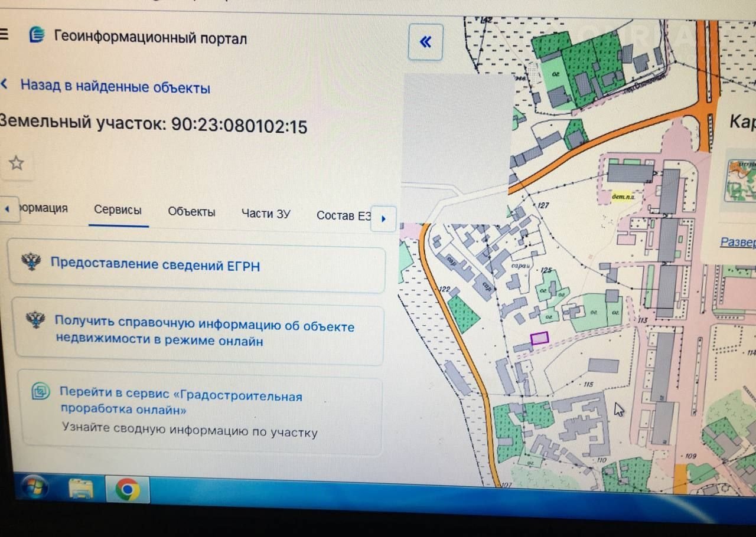Click the Градостроительная проработка service icon
This screenshot has width=756, height=537.
[x=41, y=391]
